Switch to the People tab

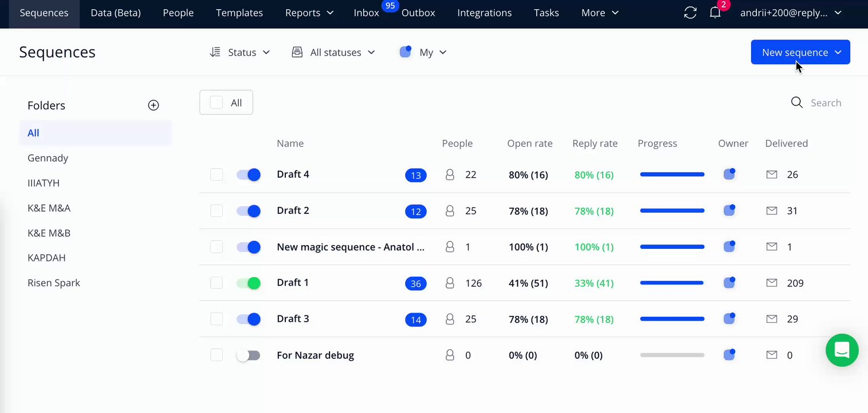(x=178, y=13)
